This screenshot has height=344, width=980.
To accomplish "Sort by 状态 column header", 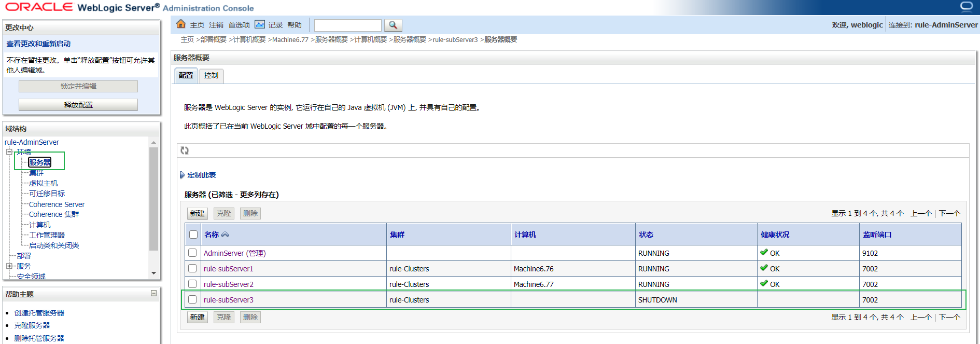I will point(646,235).
